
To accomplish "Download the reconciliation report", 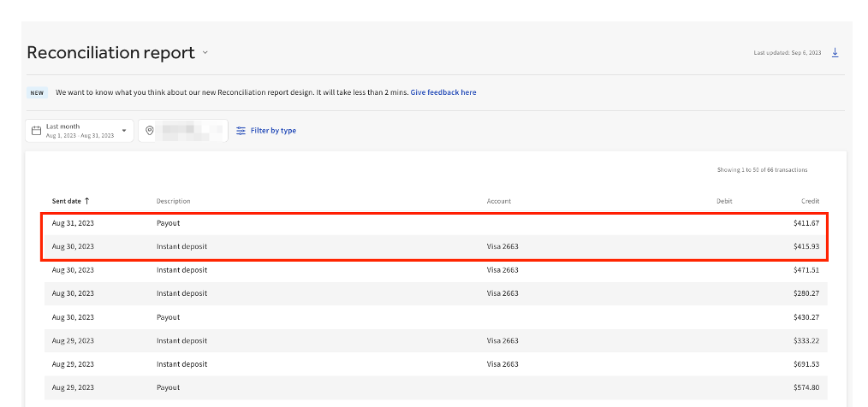I will click(x=835, y=53).
